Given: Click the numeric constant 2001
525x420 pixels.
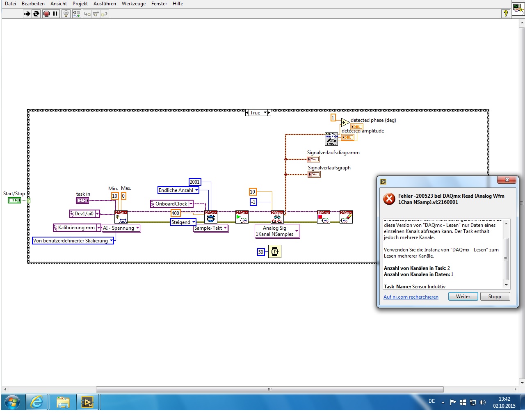Looking at the screenshot, I should pyautogui.click(x=195, y=182).
